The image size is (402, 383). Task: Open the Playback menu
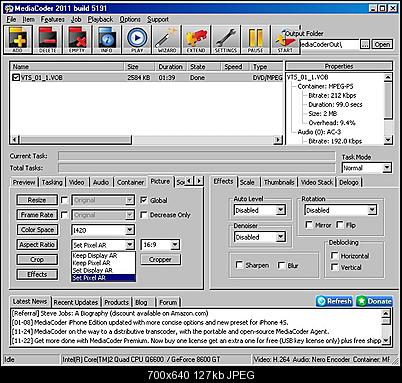(x=100, y=19)
